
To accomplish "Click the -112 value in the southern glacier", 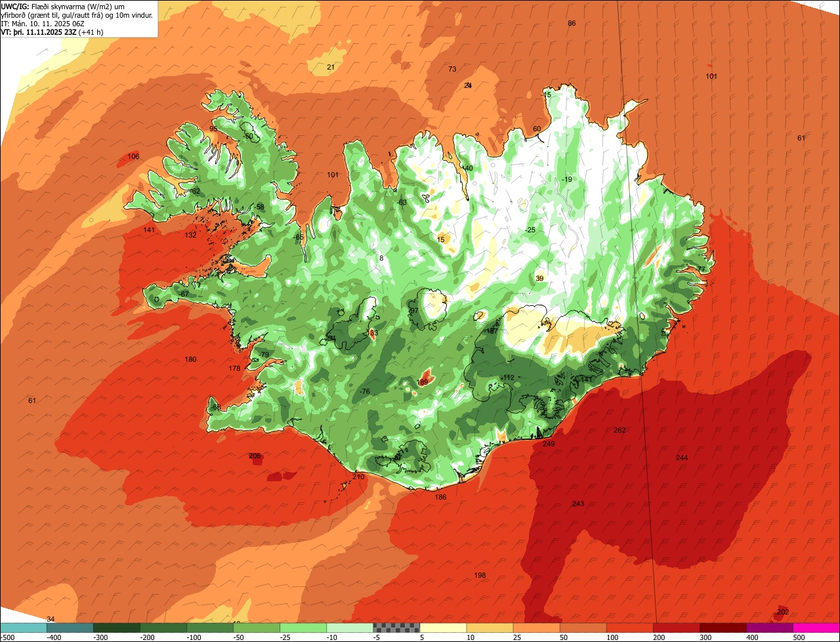I will coord(508,377).
